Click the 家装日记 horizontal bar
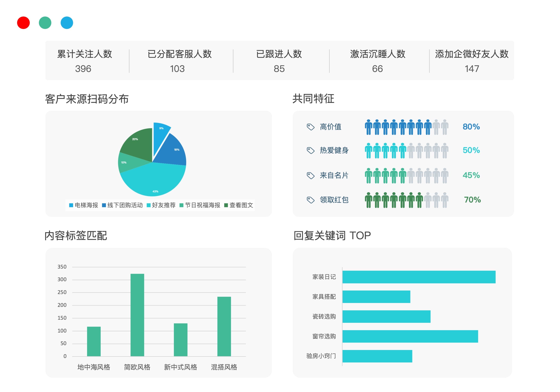This screenshot has height=392, width=560. click(419, 277)
